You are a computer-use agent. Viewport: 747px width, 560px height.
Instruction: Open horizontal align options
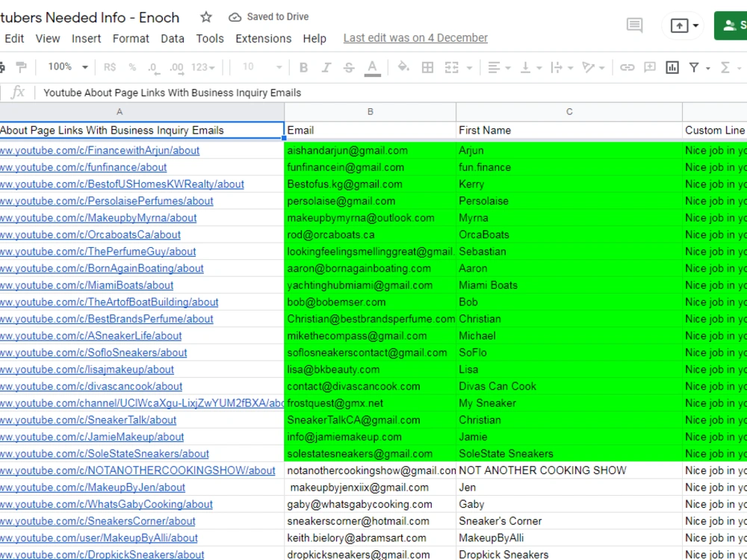[499, 68]
